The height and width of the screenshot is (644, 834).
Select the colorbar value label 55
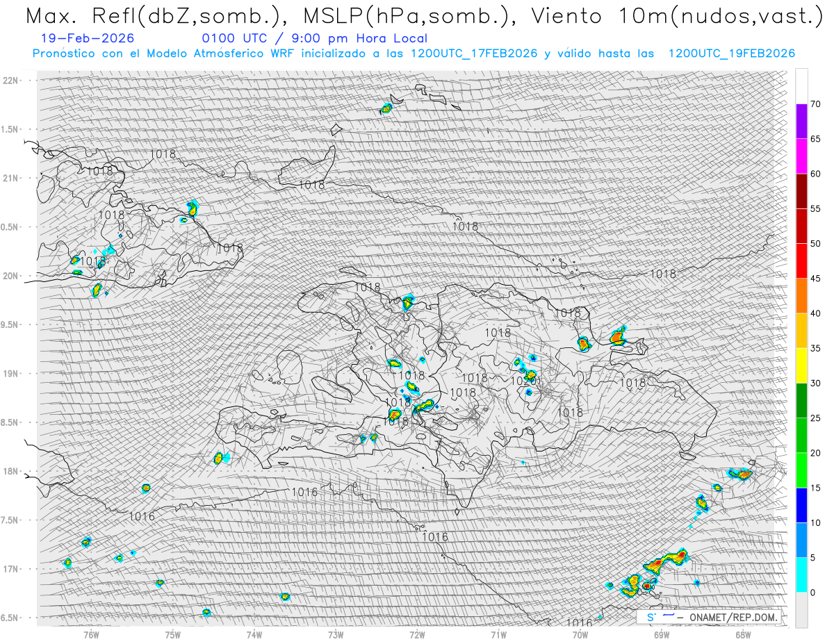coord(816,208)
